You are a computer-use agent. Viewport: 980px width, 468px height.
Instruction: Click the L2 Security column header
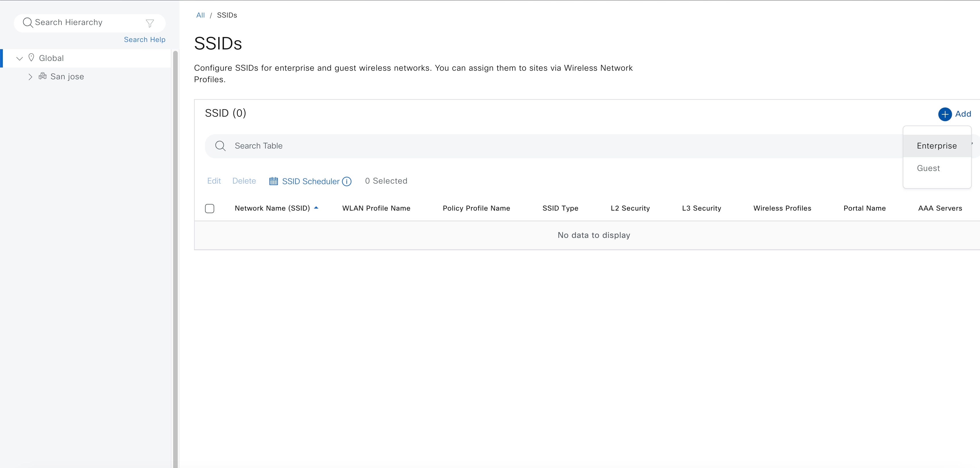pyautogui.click(x=630, y=208)
